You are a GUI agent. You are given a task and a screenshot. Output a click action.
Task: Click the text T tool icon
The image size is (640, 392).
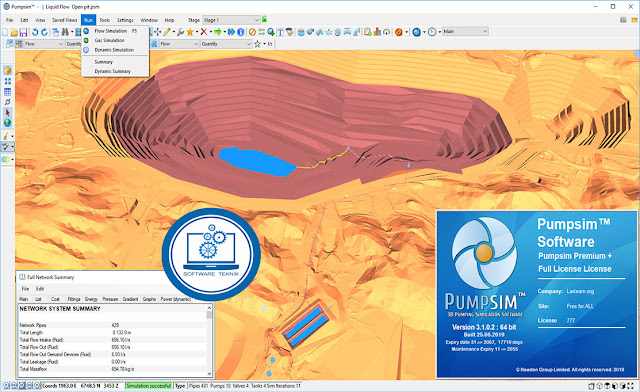pyautogui.click(x=280, y=32)
